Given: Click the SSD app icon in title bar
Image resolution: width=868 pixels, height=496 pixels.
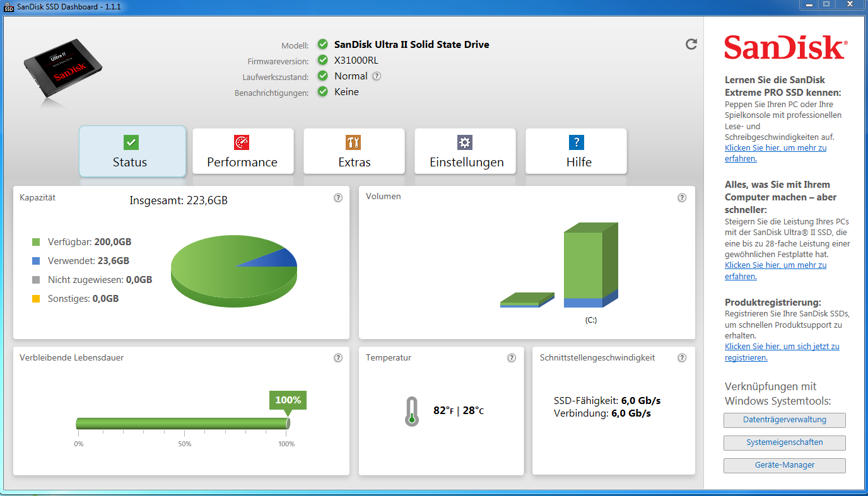Looking at the screenshot, I should (9, 6).
